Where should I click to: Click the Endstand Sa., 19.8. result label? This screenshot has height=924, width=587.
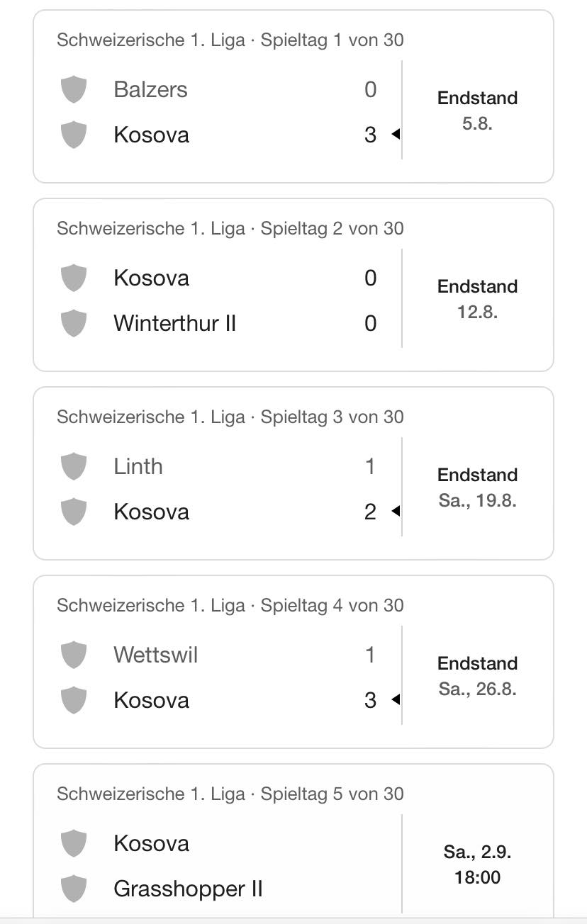477,488
